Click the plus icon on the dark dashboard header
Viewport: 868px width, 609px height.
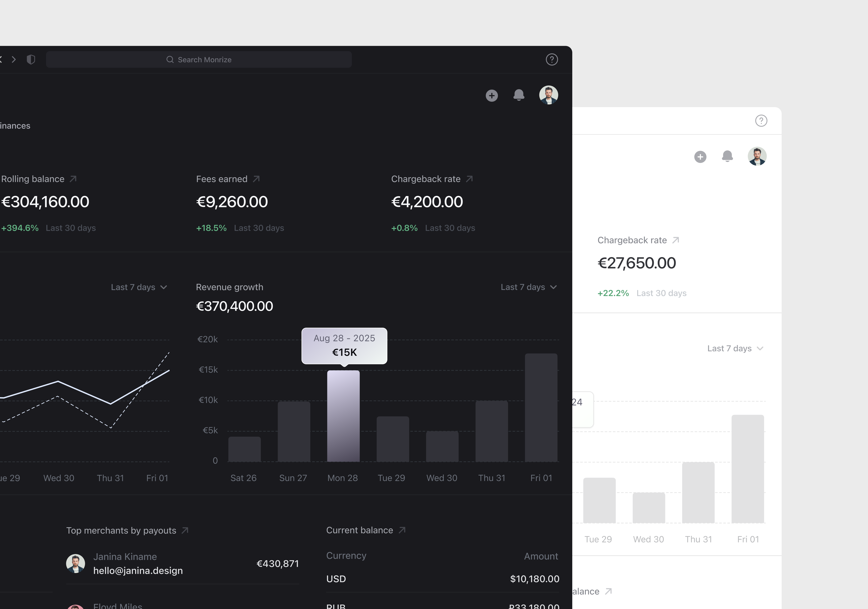click(x=491, y=95)
